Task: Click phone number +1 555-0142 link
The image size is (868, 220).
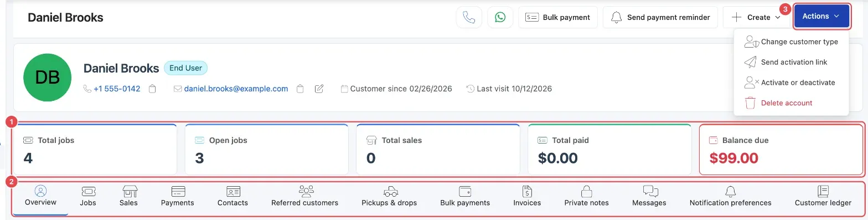Action: click(117, 89)
